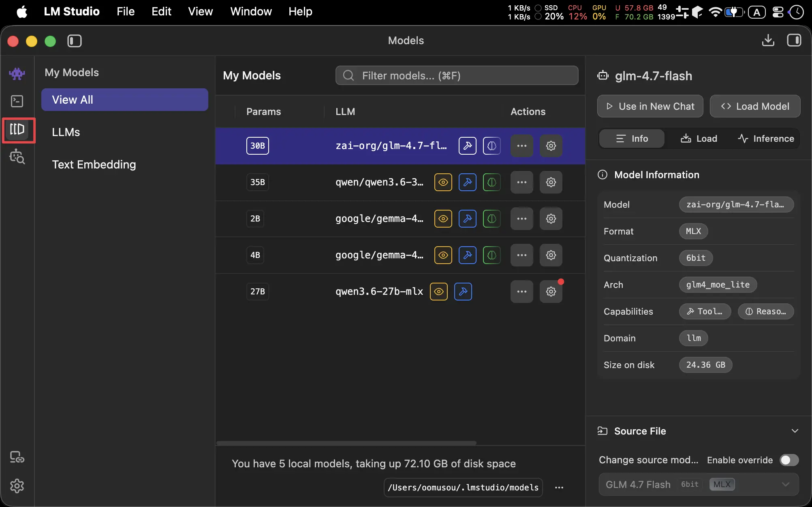This screenshot has width=812, height=507.
Task: Click reasoning icon for zai-org/glm-4.7 row
Action: pos(492,146)
